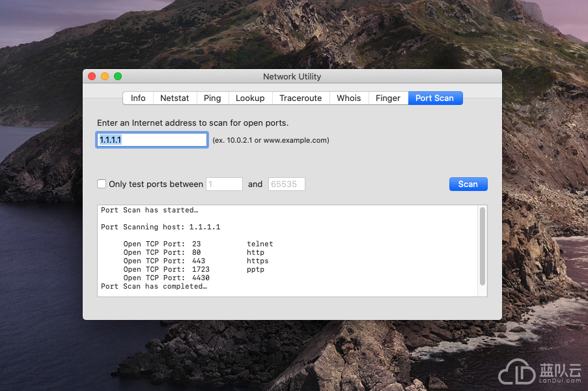Click the http service name
Screen dimensions: 588x391
255,253
